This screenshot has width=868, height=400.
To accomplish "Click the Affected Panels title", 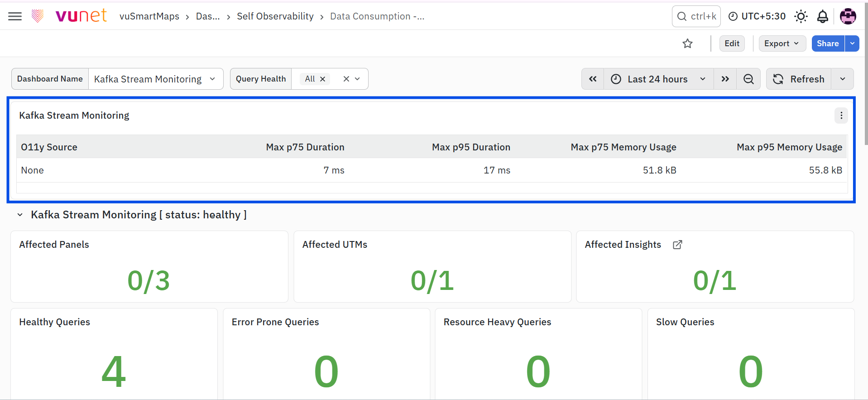I will point(54,245).
